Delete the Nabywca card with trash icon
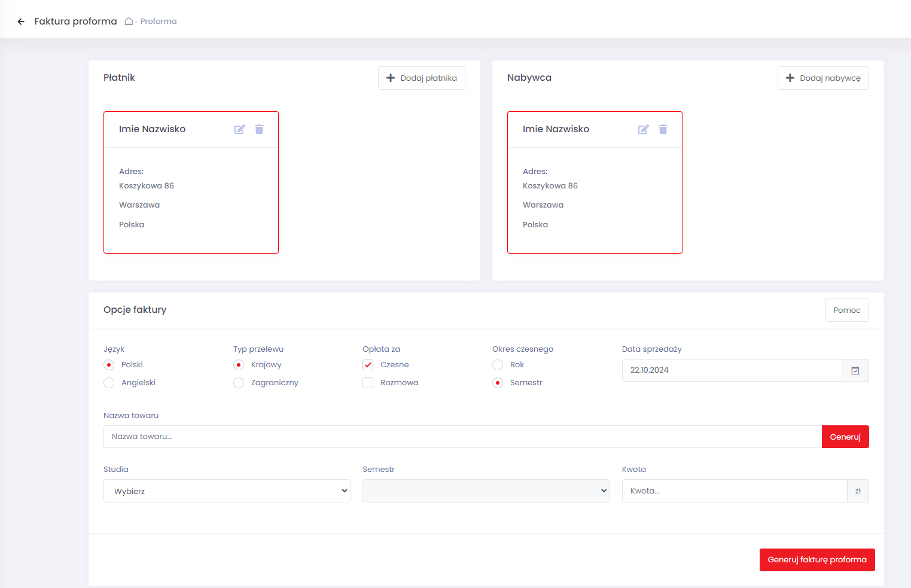911x588 pixels. coord(663,129)
